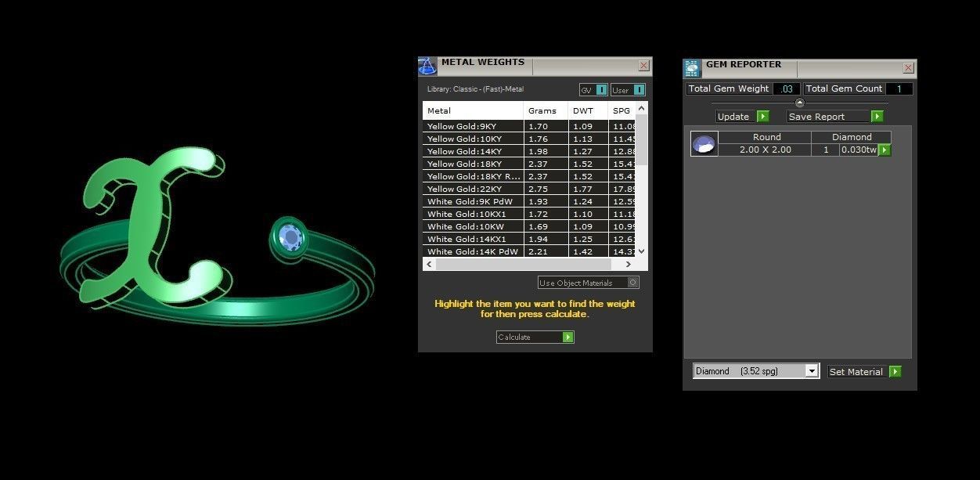Collapse the Gem Reporter header with the arrow

coord(799,103)
